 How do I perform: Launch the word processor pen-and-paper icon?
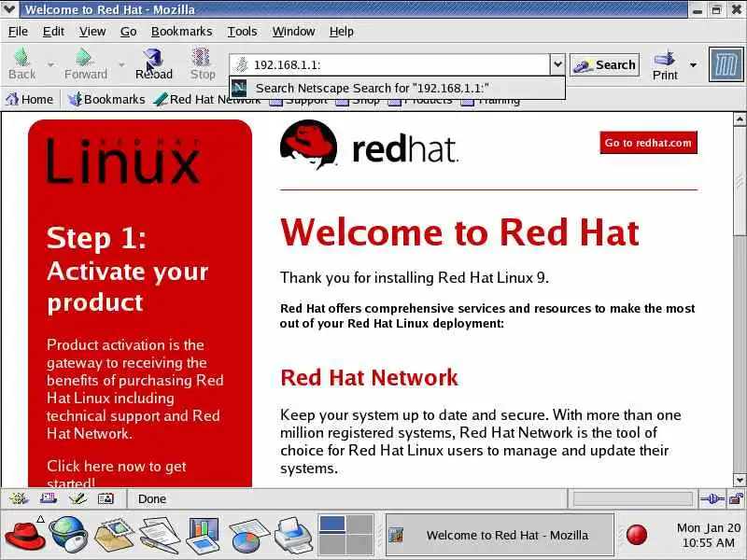160,535
